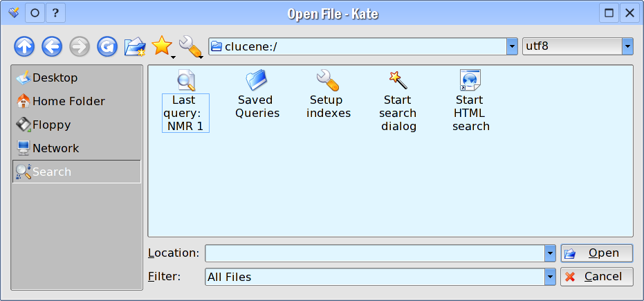Image resolution: width=644 pixels, height=301 pixels.
Task: Open the Last query: NMR 1 item
Action: [x=185, y=100]
